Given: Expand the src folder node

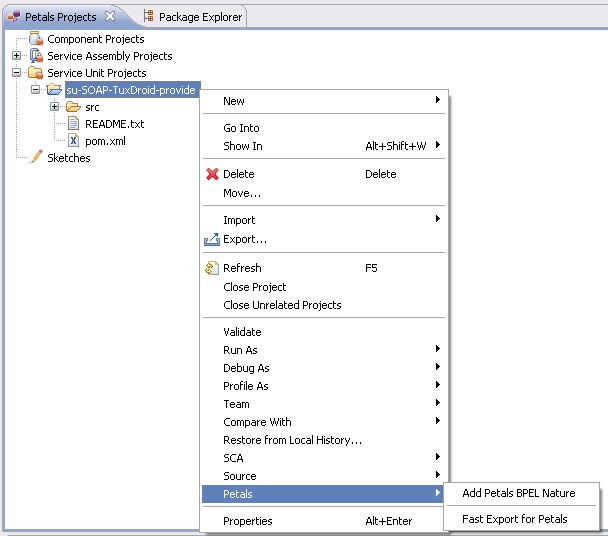Looking at the screenshot, I should point(54,107).
